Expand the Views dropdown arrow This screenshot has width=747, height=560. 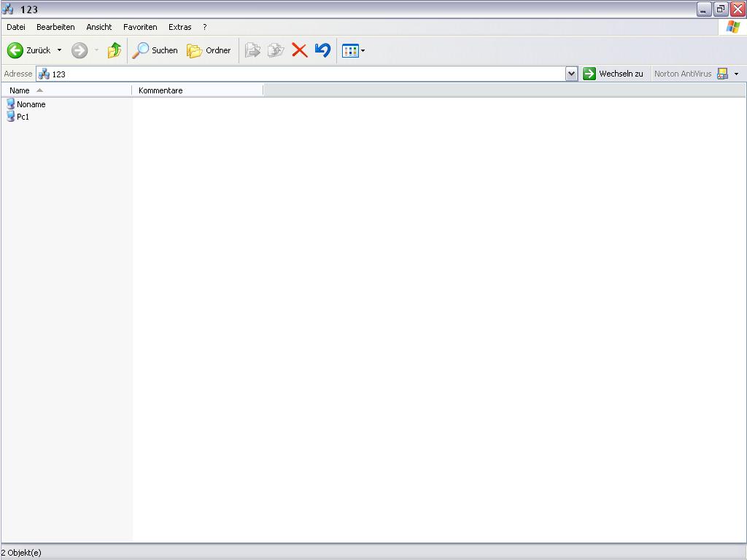(x=363, y=50)
